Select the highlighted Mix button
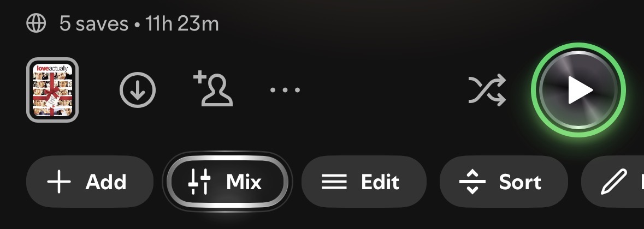 tap(228, 182)
